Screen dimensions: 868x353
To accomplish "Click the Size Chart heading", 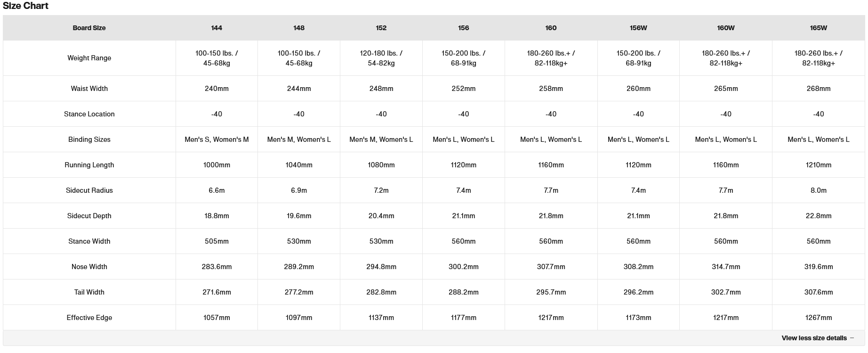I will tap(25, 6).
